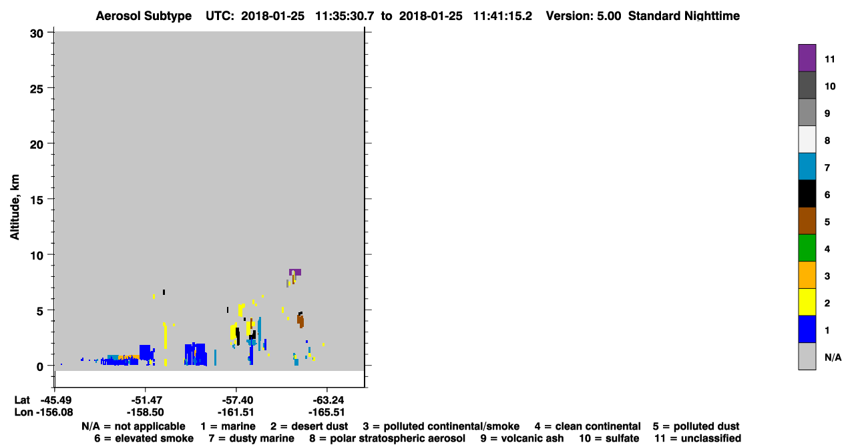This screenshot has width=868, height=445.
Task: Click the '2 = desert dust' legend text
Action: coord(310,426)
